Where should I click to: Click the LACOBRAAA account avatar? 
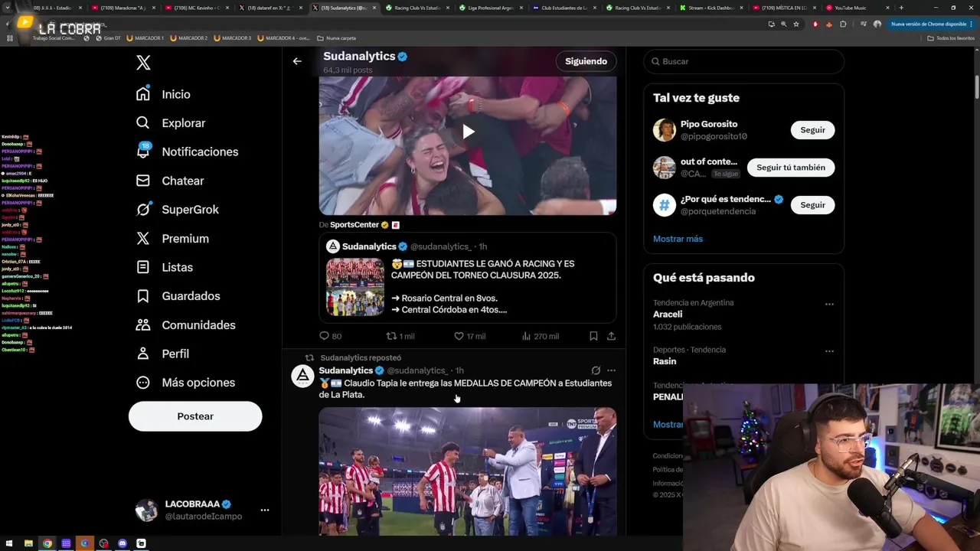pos(146,510)
